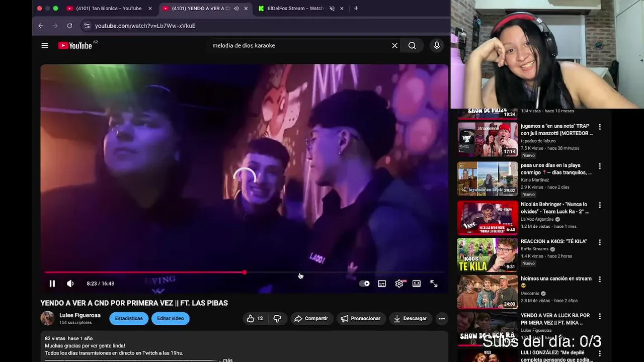This screenshot has width=644, height=362.
Task: Unmute icon on ElDelFox Stream tab
Action: [x=332, y=9]
